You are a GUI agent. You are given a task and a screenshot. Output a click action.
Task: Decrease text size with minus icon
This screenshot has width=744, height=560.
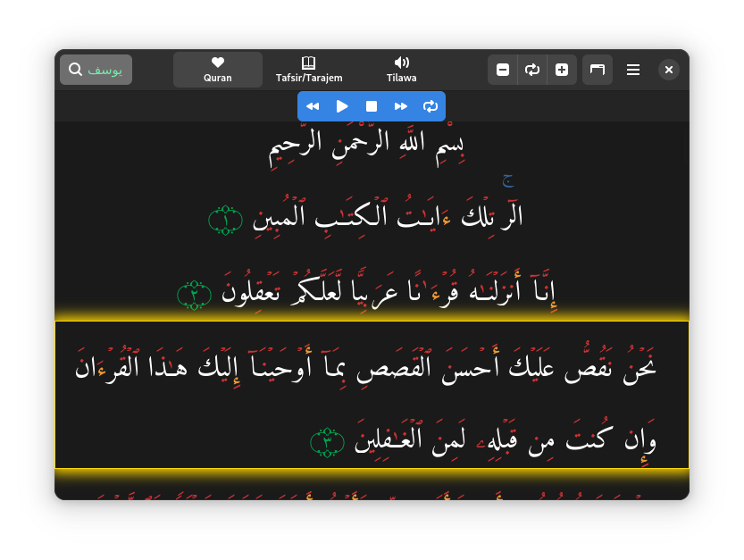(x=503, y=70)
